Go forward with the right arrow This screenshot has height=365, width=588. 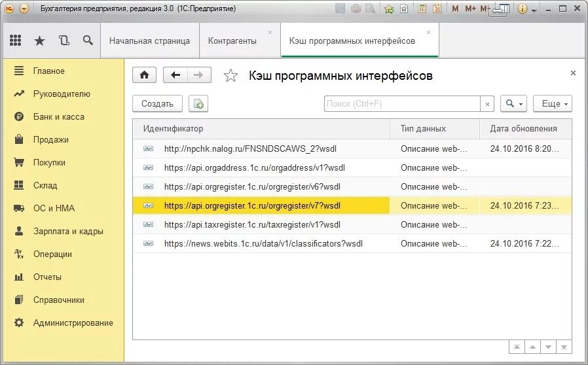[199, 75]
